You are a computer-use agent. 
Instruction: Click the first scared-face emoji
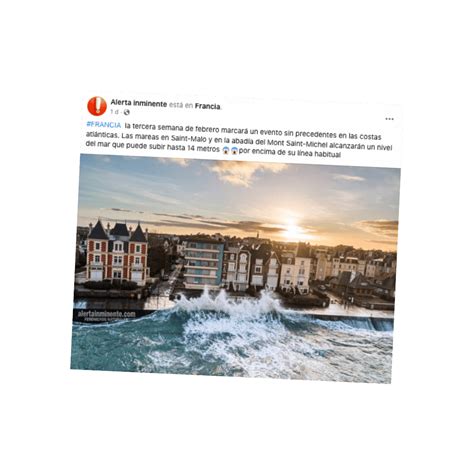[226, 150]
